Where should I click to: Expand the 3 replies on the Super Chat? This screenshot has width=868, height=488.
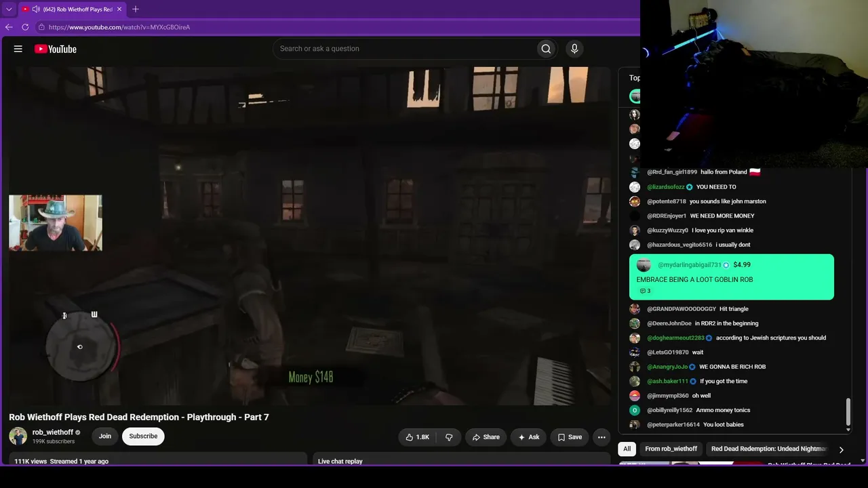coord(646,291)
